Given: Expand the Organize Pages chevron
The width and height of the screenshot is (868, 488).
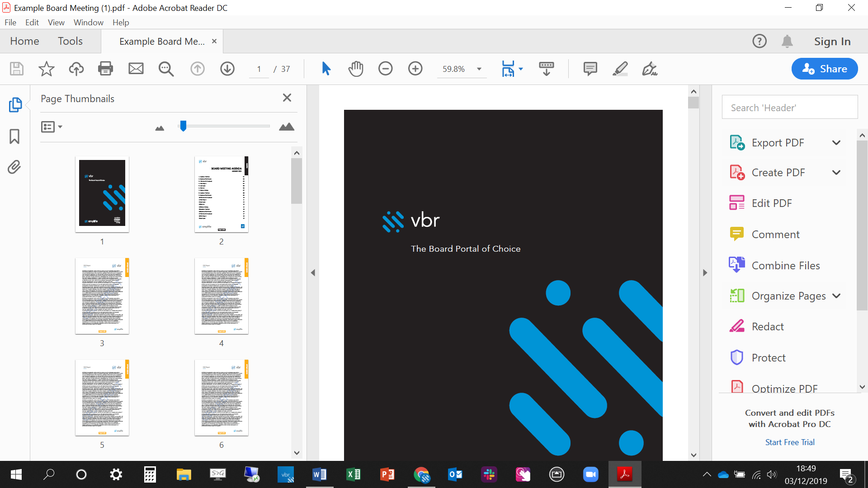Looking at the screenshot, I should [x=836, y=296].
